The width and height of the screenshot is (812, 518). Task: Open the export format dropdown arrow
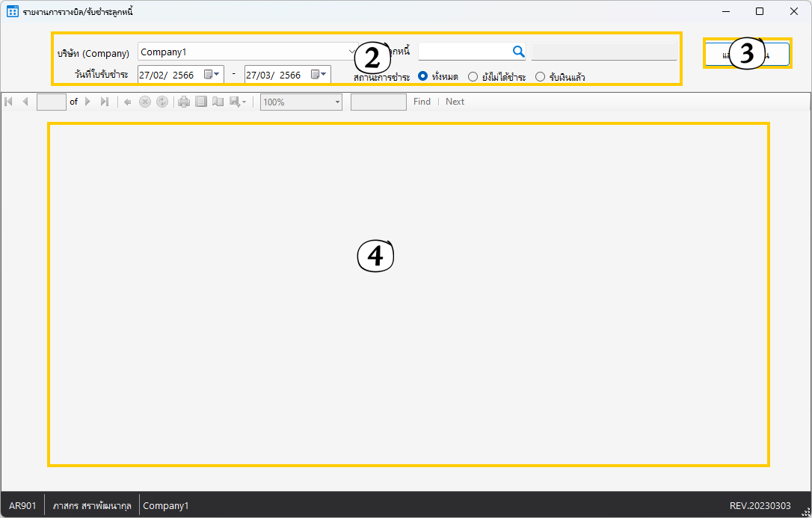[244, 102]
